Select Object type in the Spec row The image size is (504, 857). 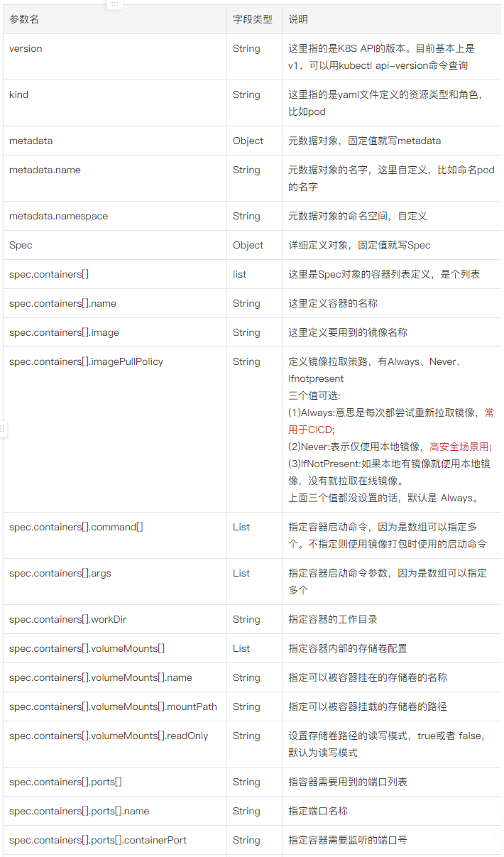pos(248,246)
